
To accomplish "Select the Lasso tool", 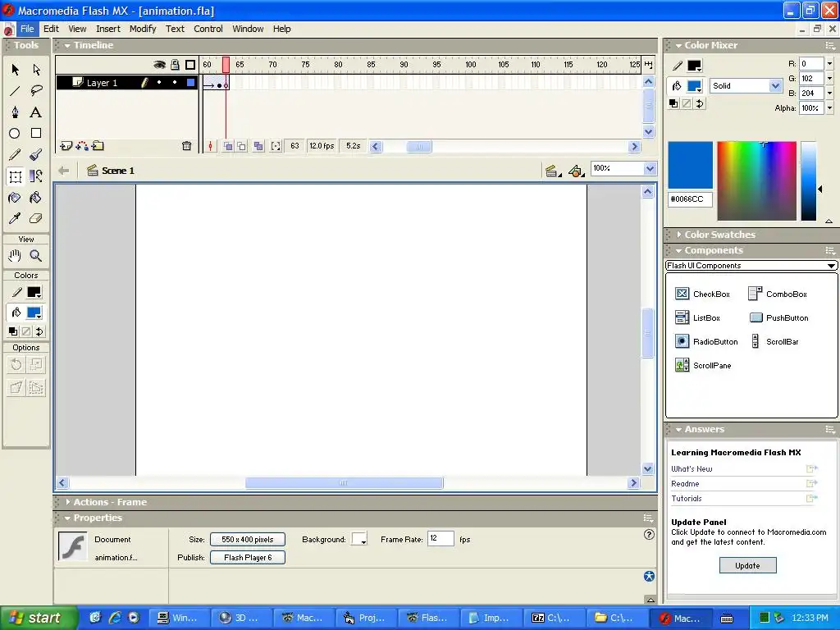I will [36, 90].
